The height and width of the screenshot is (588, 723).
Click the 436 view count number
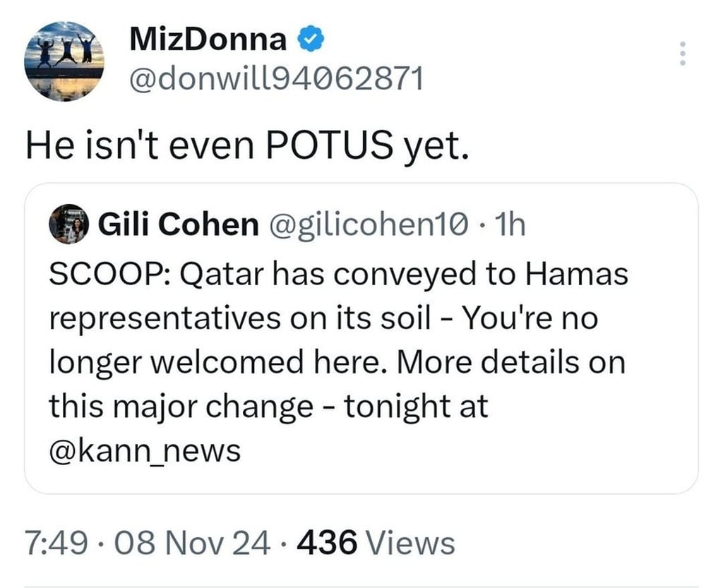tap(327, 543)
